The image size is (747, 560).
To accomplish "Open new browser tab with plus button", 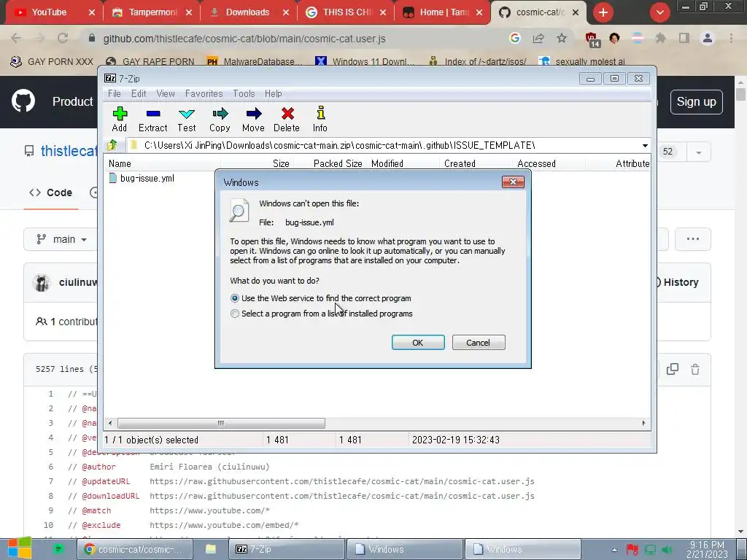I will point(603,12).
